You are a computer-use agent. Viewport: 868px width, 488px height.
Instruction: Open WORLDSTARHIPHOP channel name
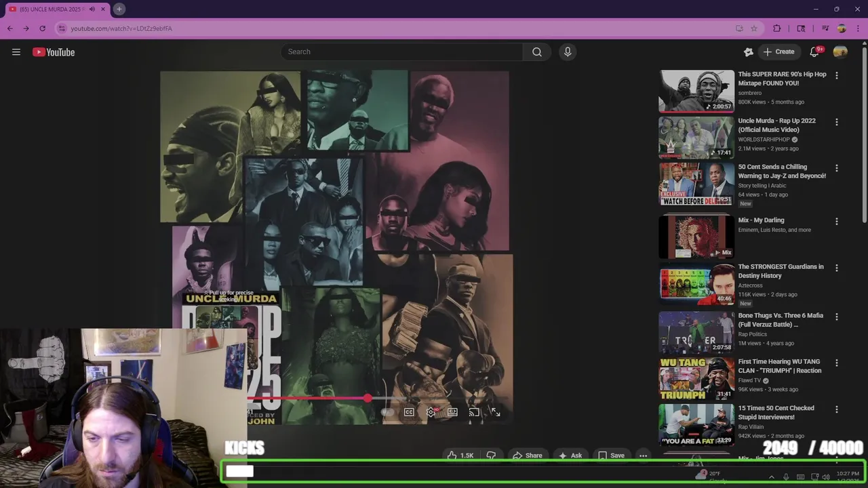[764, 140]
